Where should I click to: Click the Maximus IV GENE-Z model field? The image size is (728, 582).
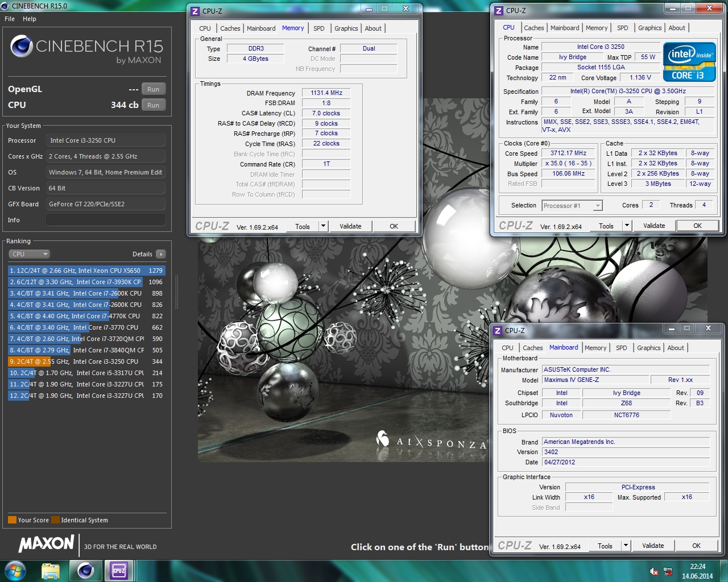click(x=595, y=380)
